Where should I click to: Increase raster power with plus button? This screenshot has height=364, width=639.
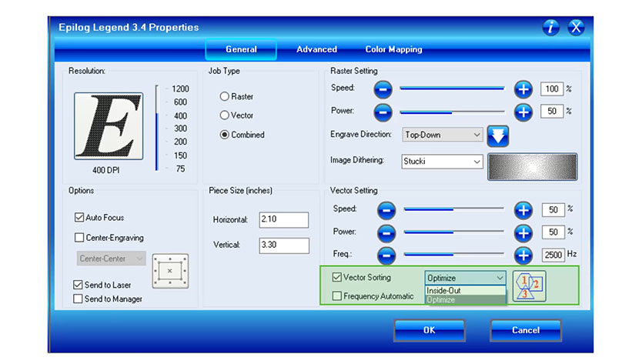click(x=524, y=112)
